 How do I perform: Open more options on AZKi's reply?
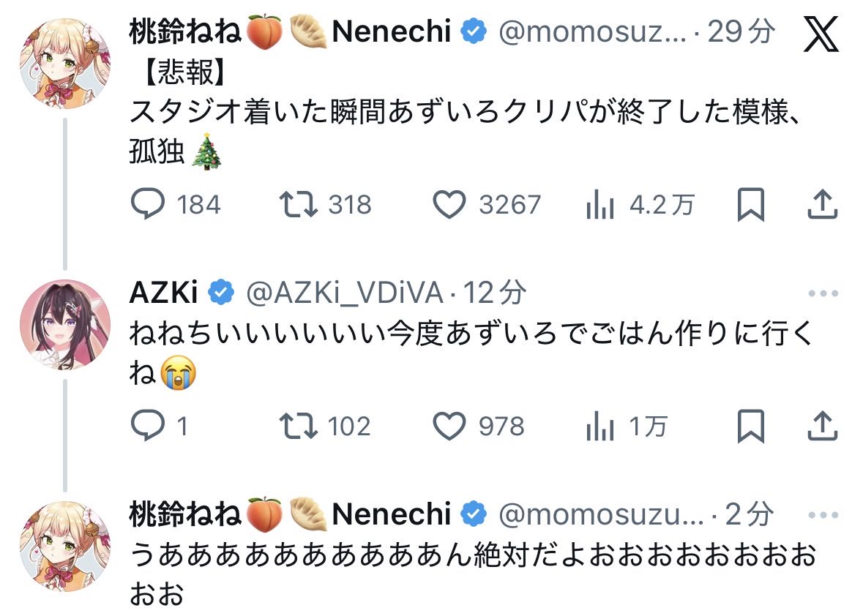(823, 294)
